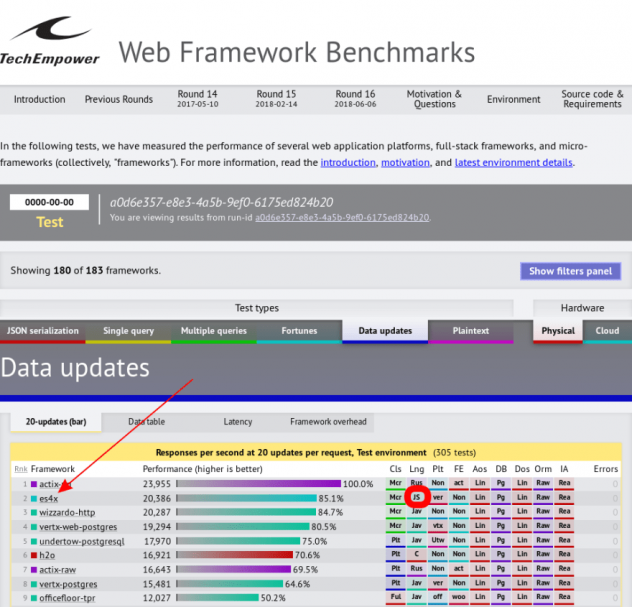Follow the run-id a0d6e357 link

(342, 217)
